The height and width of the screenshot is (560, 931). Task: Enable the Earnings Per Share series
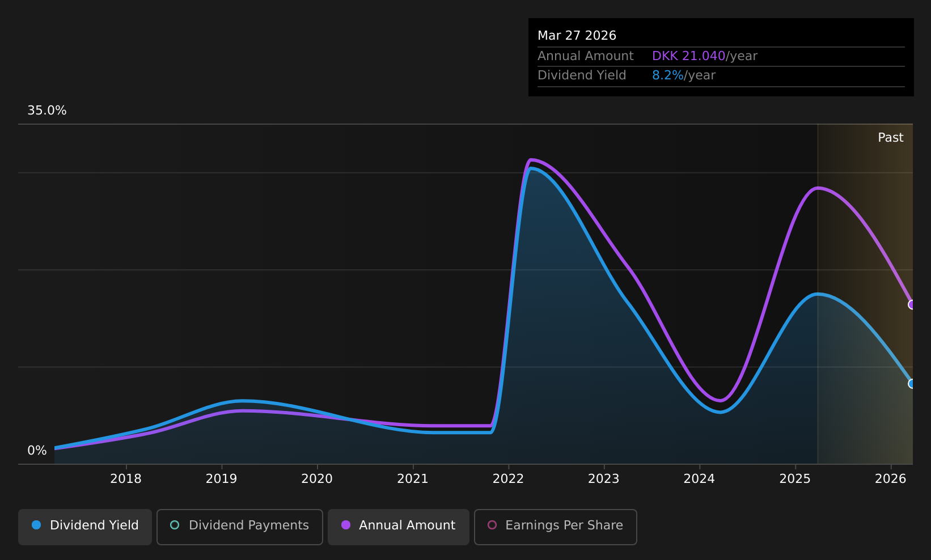point(556,527)
